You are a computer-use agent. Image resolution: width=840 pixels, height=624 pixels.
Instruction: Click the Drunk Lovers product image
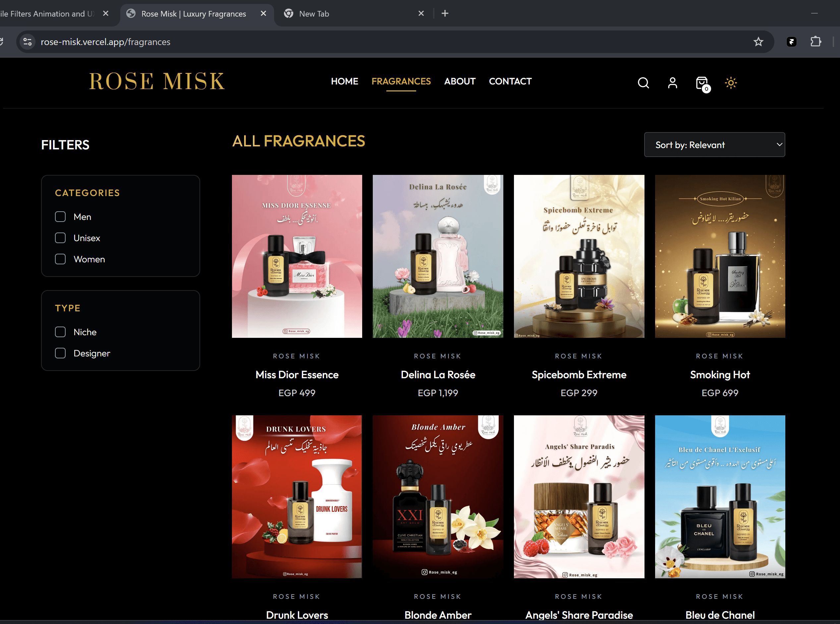coord(297,497)
